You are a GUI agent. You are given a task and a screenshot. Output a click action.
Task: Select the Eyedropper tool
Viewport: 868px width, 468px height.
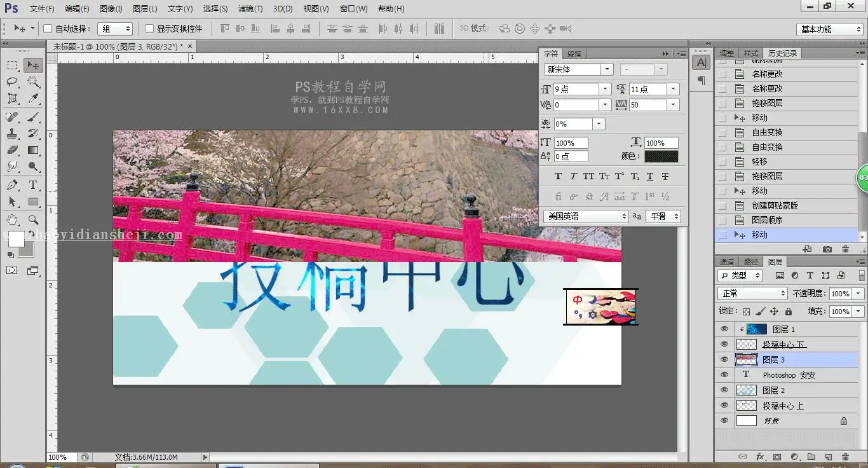pos(33,99)
